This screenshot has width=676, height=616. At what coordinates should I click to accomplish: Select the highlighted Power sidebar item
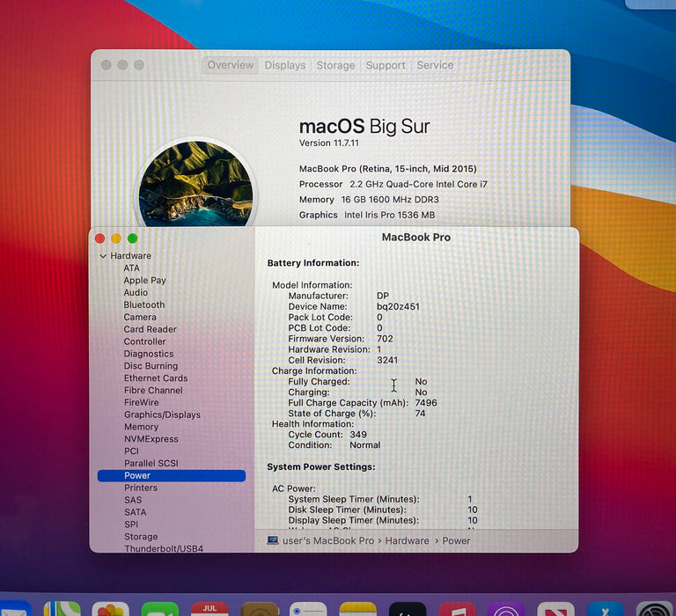(x=172, y=475)
